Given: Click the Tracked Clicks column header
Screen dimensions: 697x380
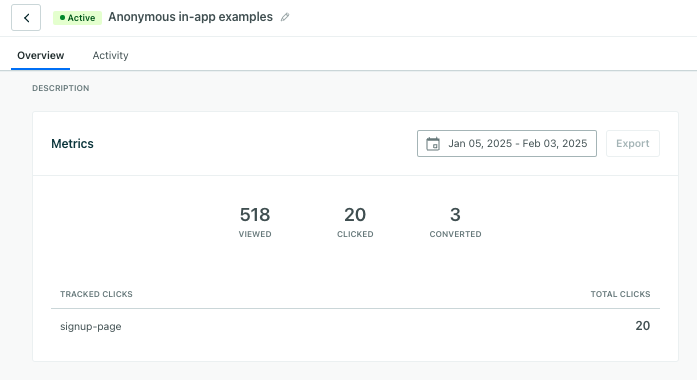Looking at the screenshot, I should point(96,294).
